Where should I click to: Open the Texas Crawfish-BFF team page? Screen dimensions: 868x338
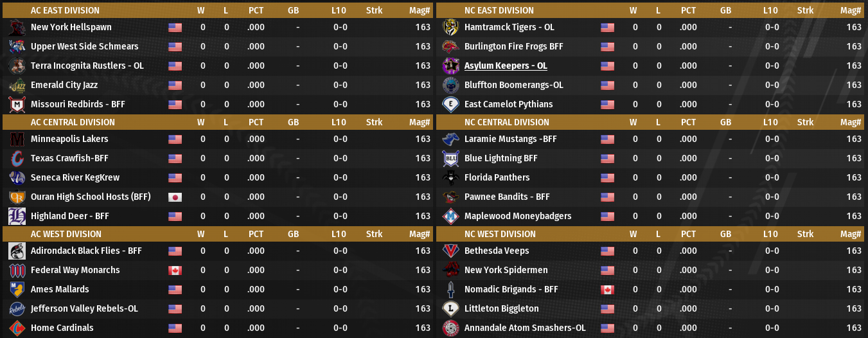tap(69, 159)
